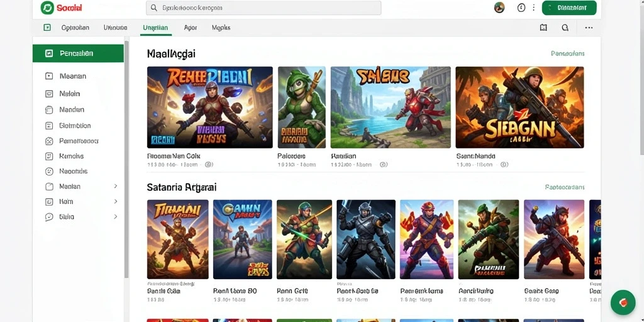The height and width of the screenshot is (322, 644).
Task: Open the Sanile Giiai game cover
Action: tap(178, 240)
